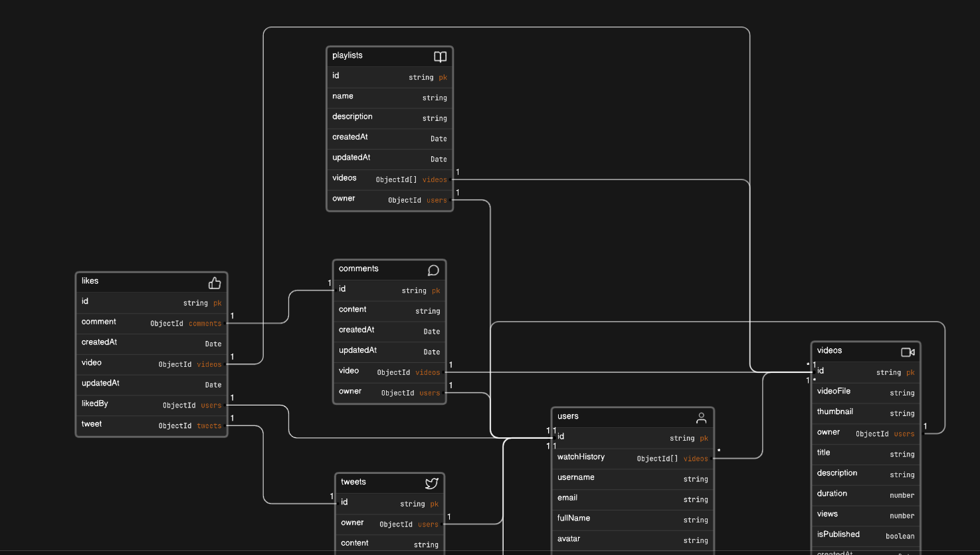Click the name field in playlists table
The height and width of the screenshot is (555, 980).
click(x=390, y=97)
